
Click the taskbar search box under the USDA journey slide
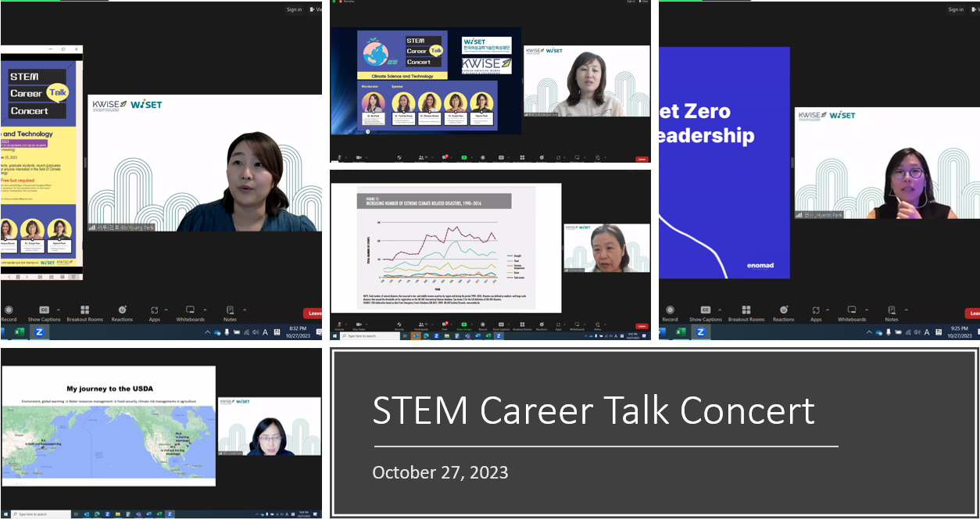pos(41,514)
